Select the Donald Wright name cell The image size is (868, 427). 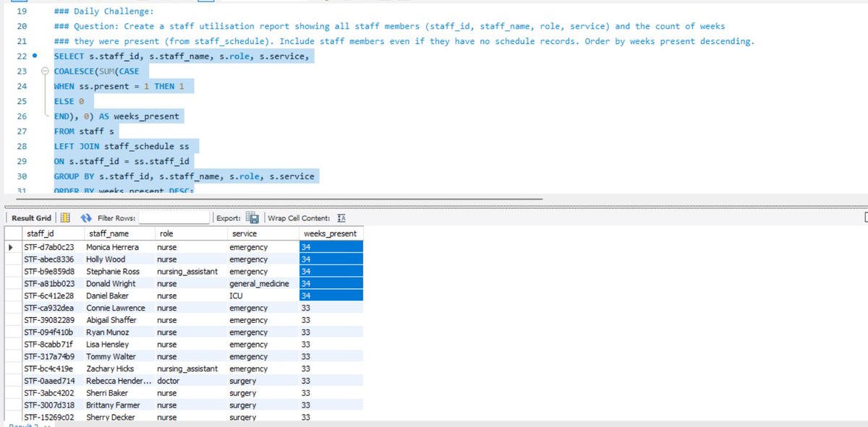pyautogui.click(x=119, y=284)
